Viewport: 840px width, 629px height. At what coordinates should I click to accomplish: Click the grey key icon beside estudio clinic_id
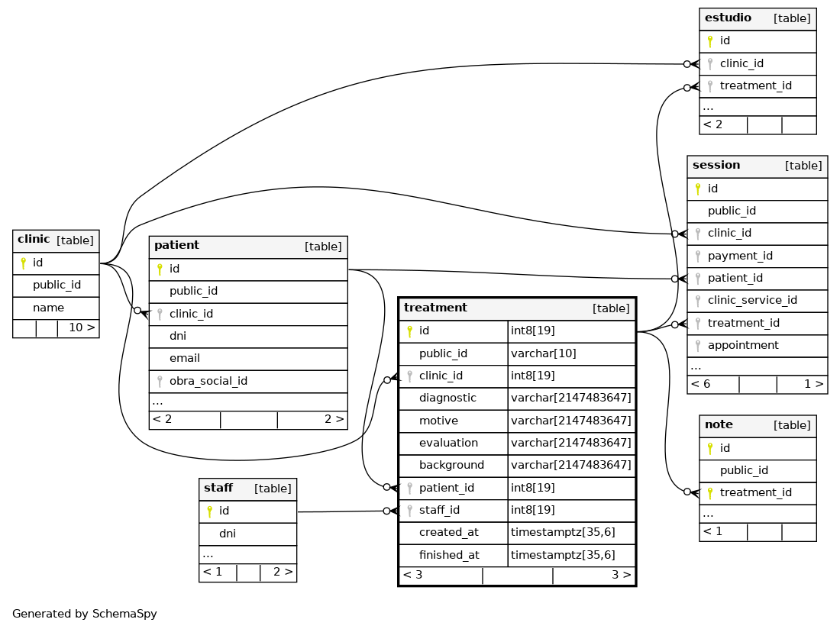(710, 64)
